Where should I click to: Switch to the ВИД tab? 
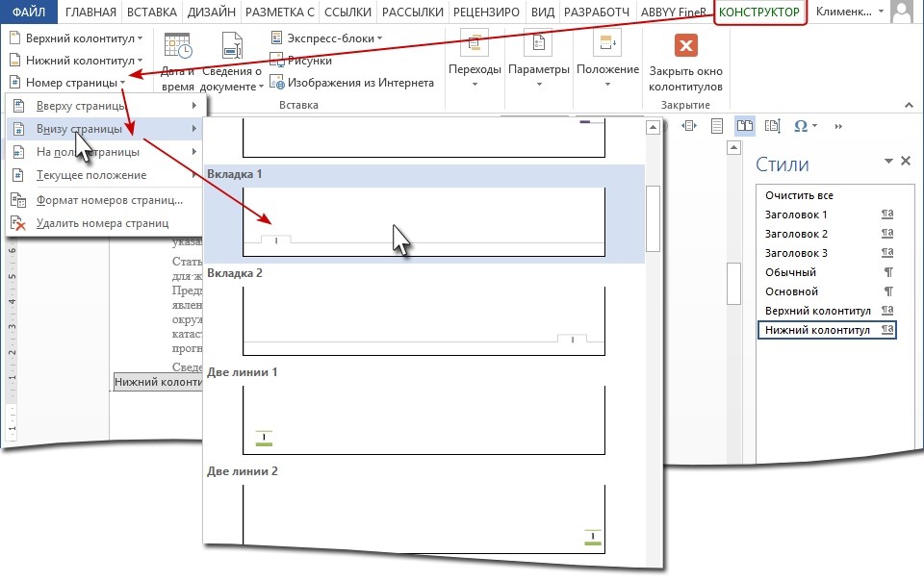coord(542,12)
